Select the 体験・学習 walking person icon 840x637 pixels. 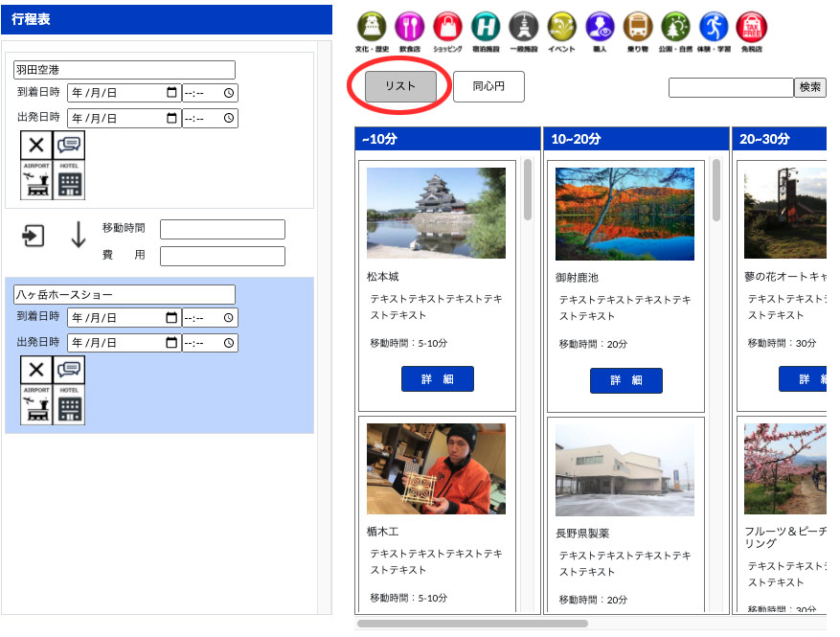pyautogui.click(x=714, y=27)
